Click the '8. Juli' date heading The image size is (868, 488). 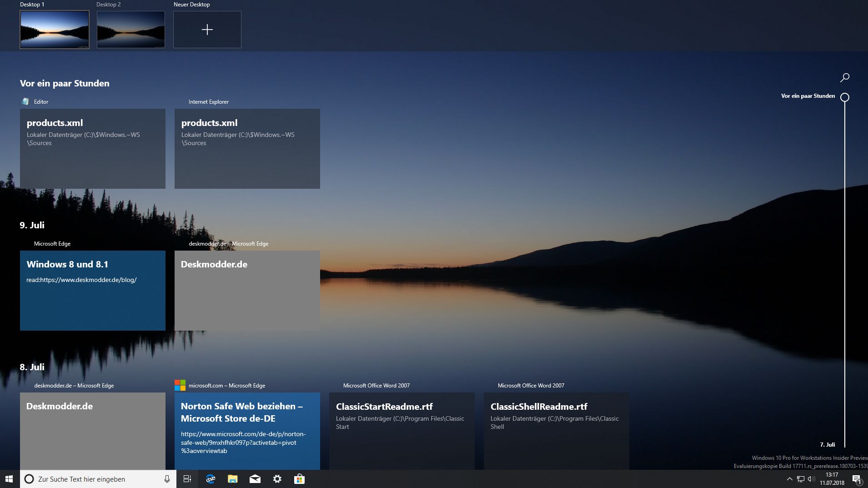(x=32, y=367)
